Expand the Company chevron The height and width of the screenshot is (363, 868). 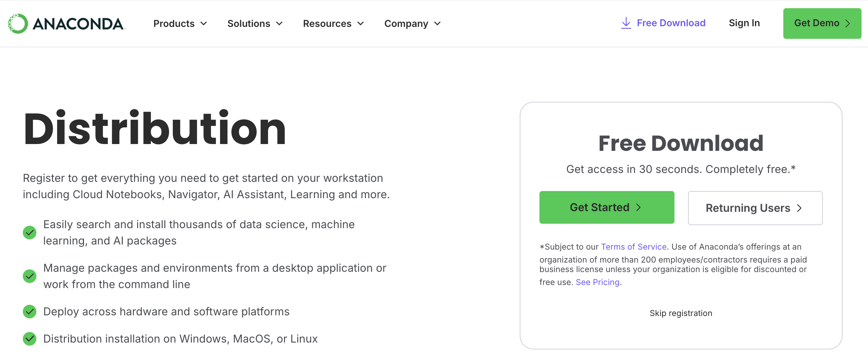pos(437,23)
